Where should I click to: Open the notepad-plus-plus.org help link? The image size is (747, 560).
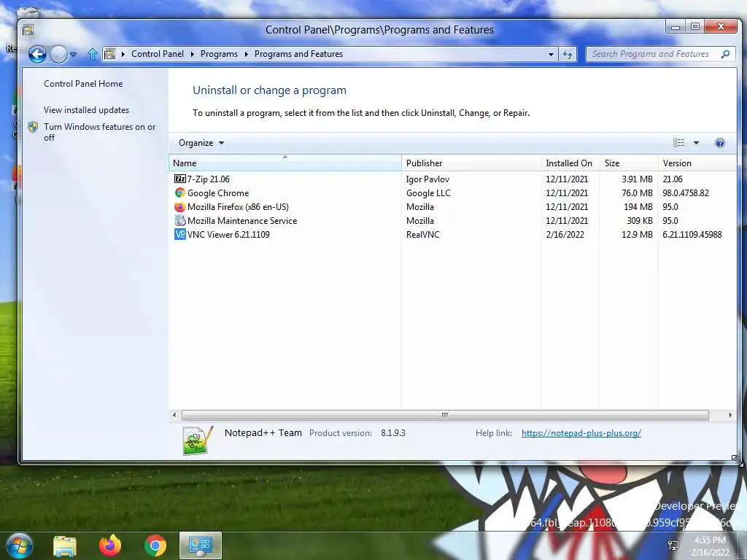(x=581, y=433)
